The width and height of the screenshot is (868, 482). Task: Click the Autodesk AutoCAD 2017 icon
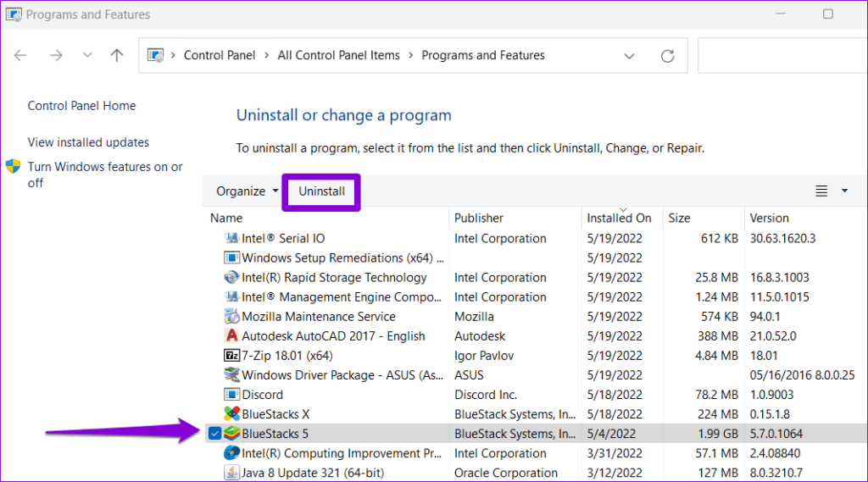tap(231, 336)
